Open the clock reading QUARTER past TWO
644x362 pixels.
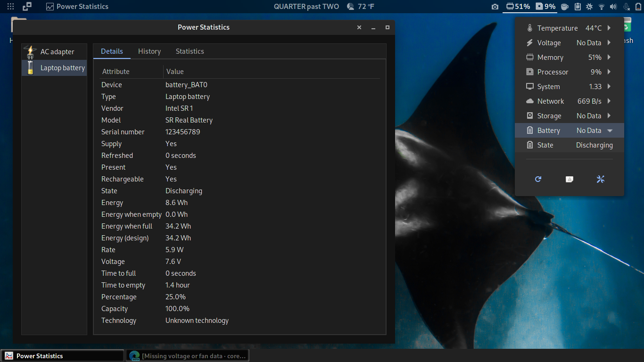[x=306, y=7]
